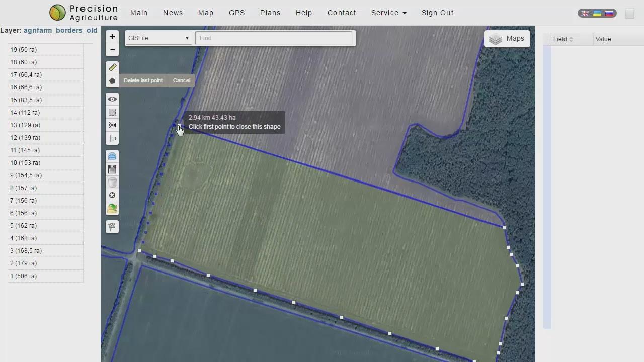Click the save floppy disk icon
The image size is (644, 362).
[x=112, y=169]
